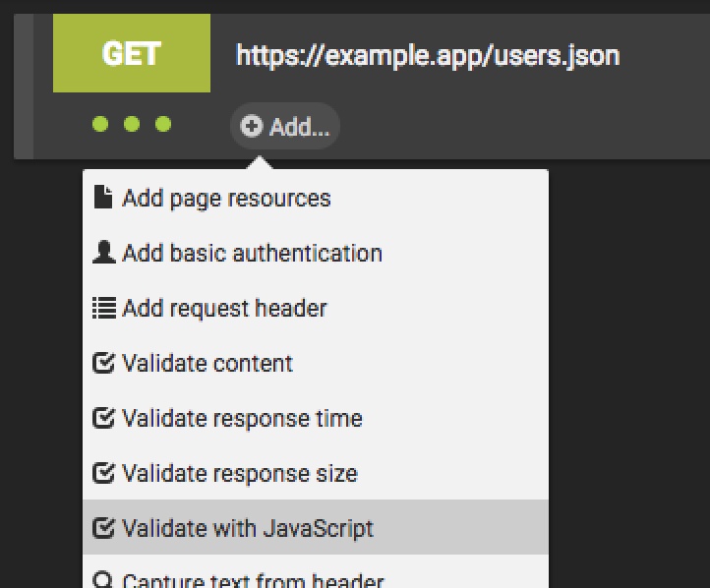The width and height of the screenshot is (710, 588).
Task: Select the Capture text from header entry
Action: click(x=253, y=580)
